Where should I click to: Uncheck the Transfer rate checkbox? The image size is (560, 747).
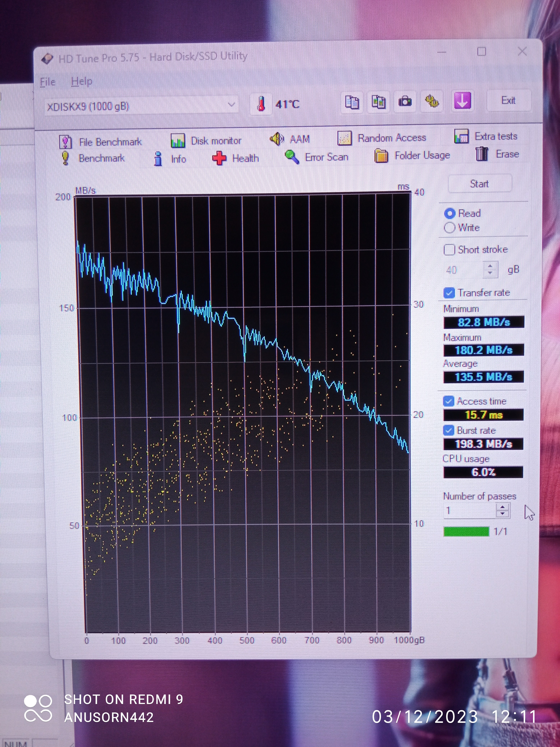click(449, 293)
